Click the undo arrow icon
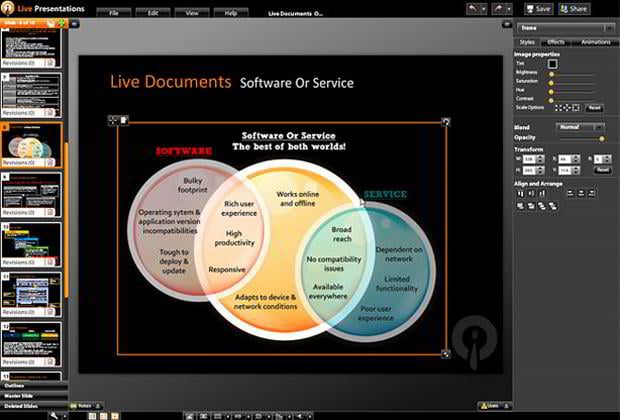 click(471, 8)
